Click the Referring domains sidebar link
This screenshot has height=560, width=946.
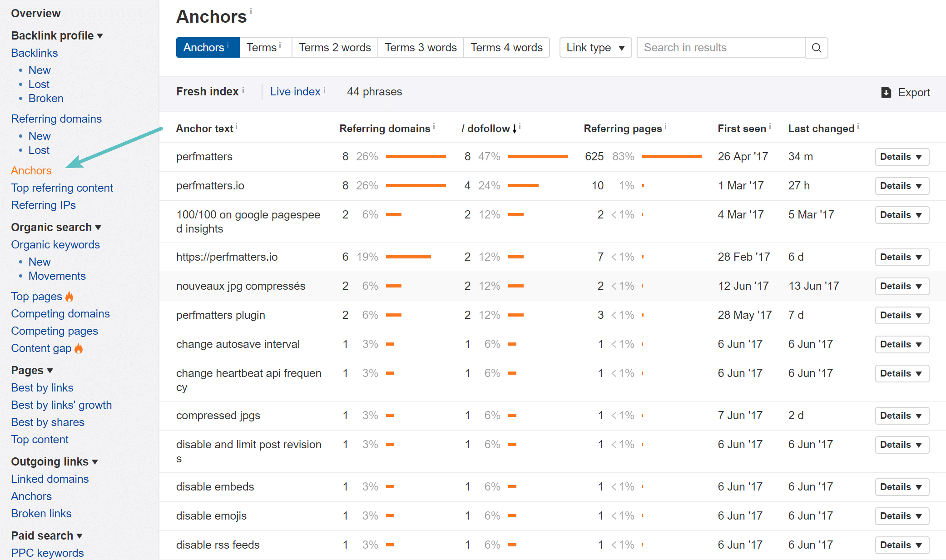56,118
